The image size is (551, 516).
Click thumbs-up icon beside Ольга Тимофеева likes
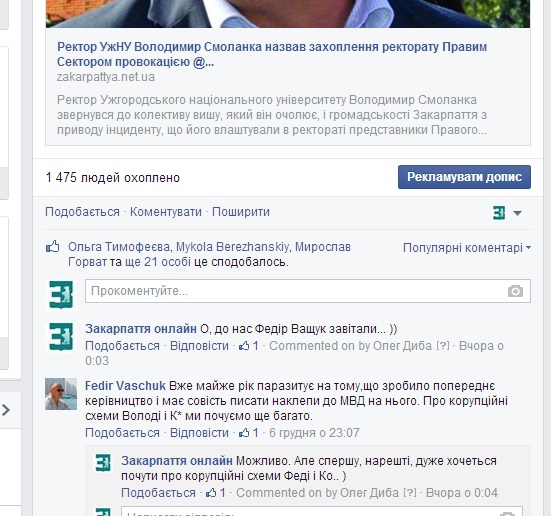pyautogui.click(x=53, y=247)
